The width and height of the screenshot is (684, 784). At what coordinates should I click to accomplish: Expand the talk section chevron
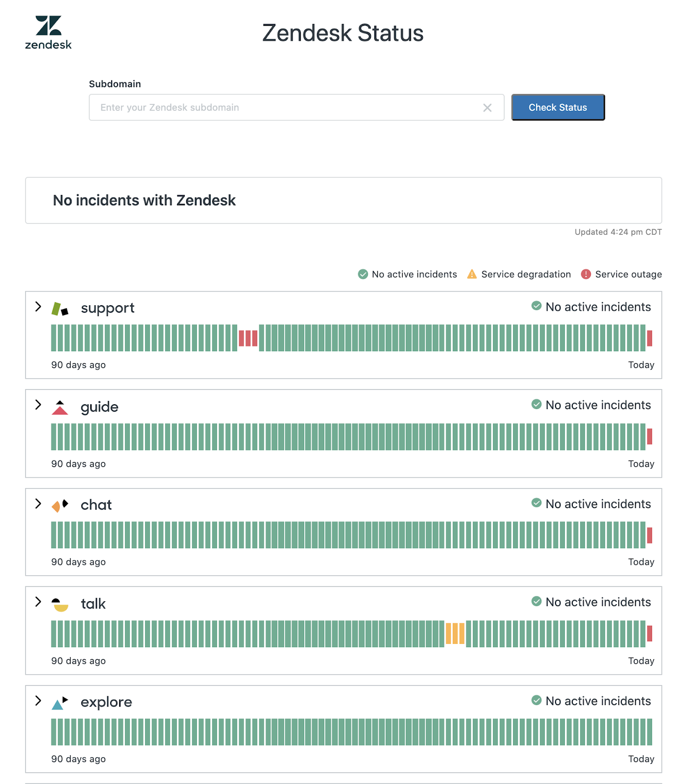point(38,602)
